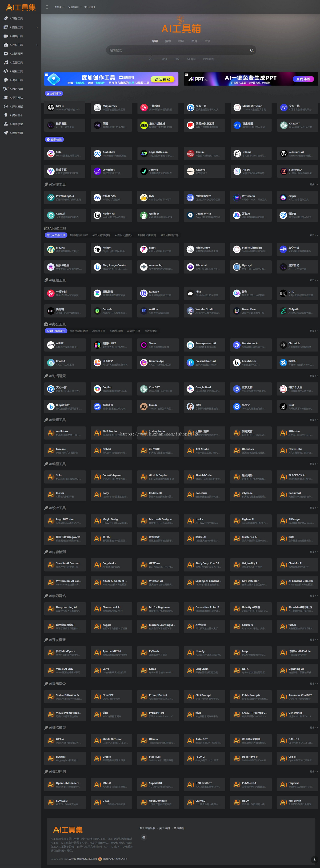Image resolution: width=320 pixels, height=868 pixels.
Task: Click the cubes icon for sidebar AI训练模型
Action: 6,124
